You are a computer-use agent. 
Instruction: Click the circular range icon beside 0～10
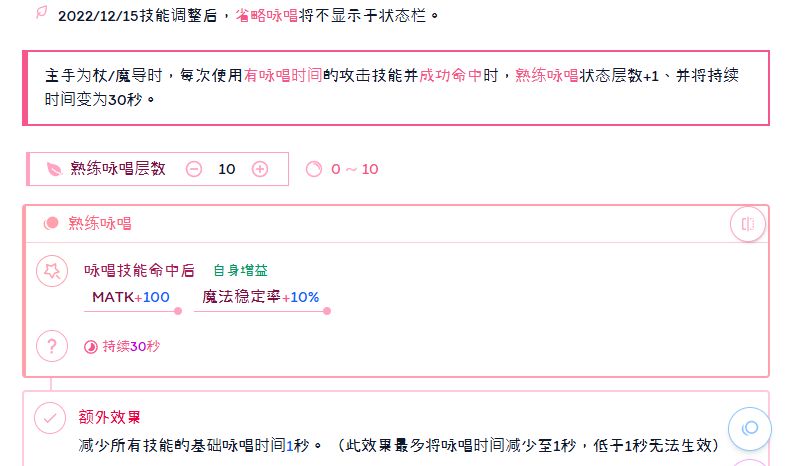click(x=314, y=169)
